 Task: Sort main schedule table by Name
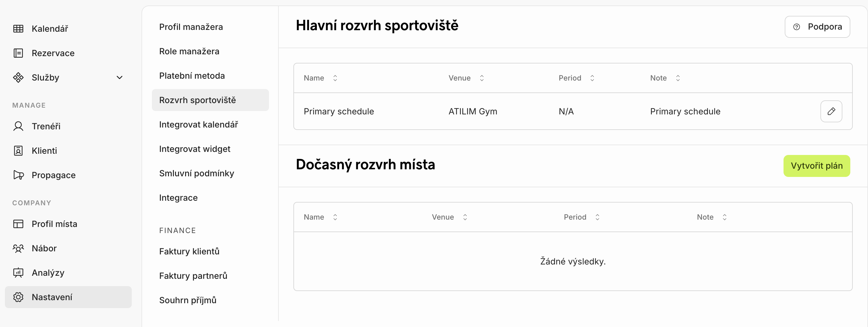coord(335,78)
